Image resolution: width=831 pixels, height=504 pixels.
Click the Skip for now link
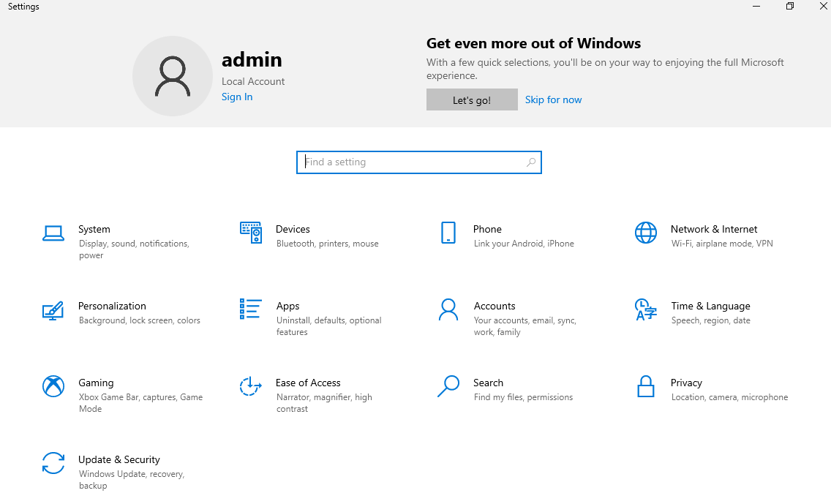(x=553, y=100)
